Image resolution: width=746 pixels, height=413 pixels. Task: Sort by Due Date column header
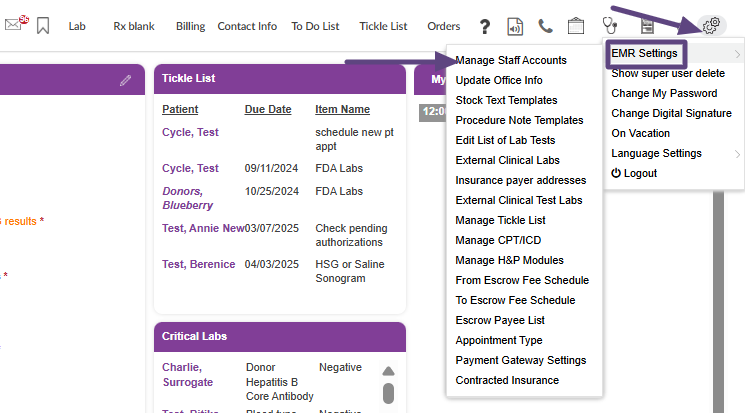(x=268, y=109)
